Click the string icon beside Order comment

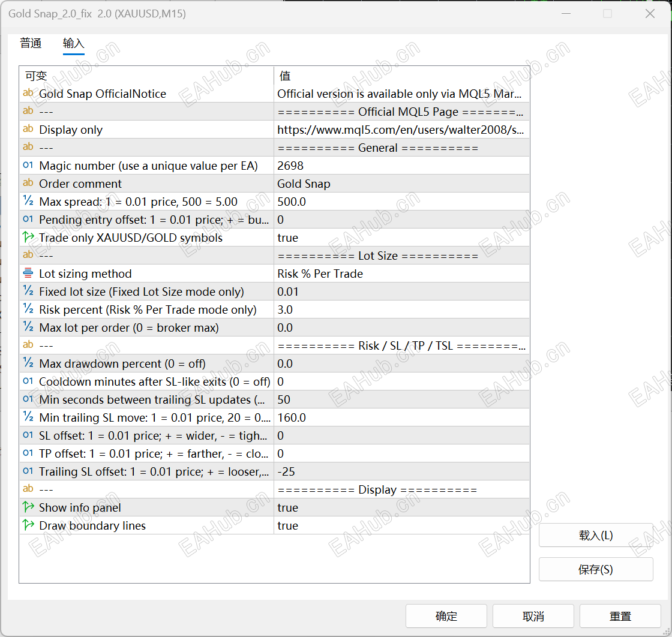pyautogui.click(x=28, y=184)
